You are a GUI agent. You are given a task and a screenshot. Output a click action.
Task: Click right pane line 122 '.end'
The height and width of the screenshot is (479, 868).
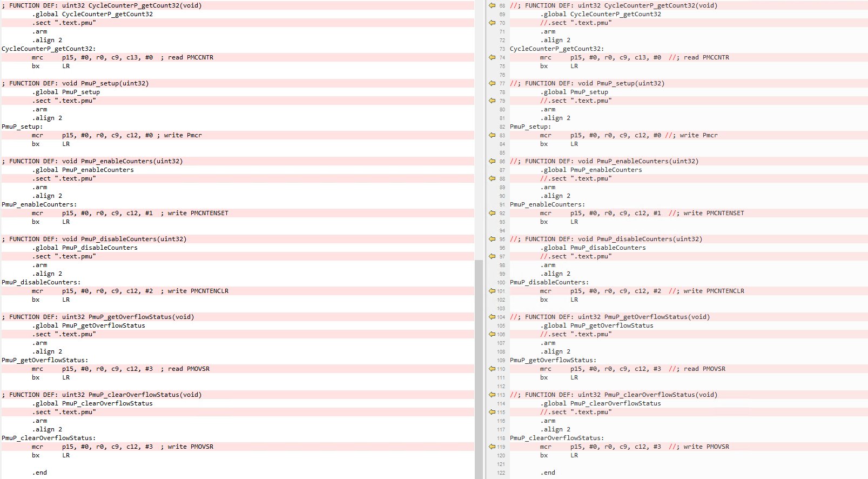[x=689, y=473]
